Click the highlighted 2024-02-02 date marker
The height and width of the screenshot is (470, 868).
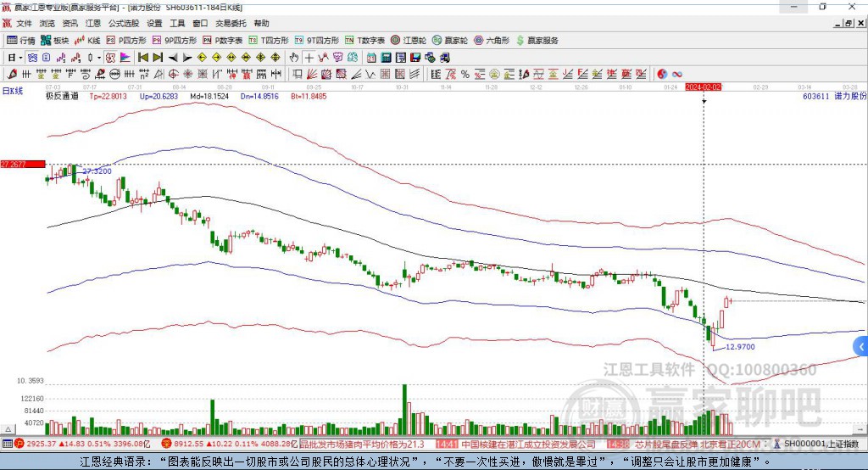703,87
